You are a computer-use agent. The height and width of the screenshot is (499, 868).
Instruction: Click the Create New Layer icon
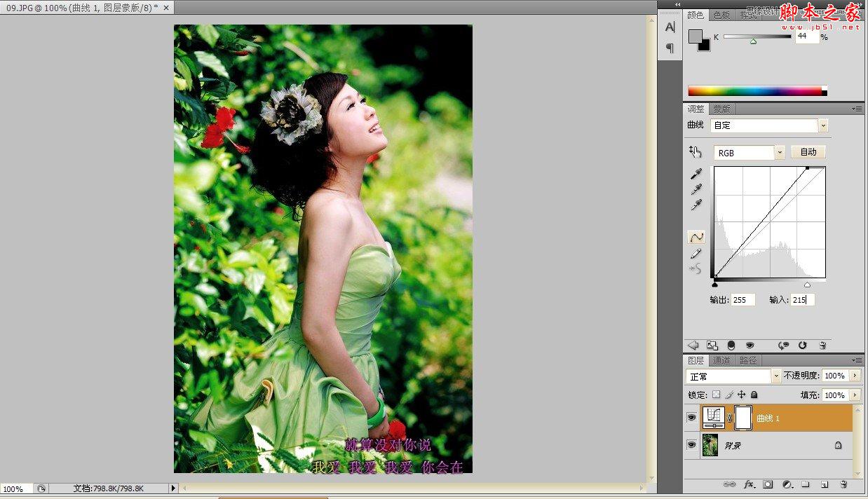tap(825, 484)
